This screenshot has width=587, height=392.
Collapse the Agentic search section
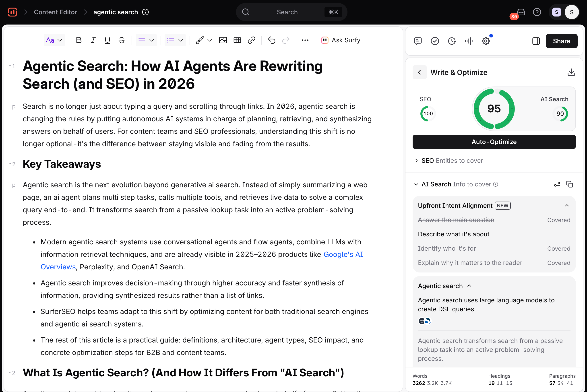click(469, 286)
